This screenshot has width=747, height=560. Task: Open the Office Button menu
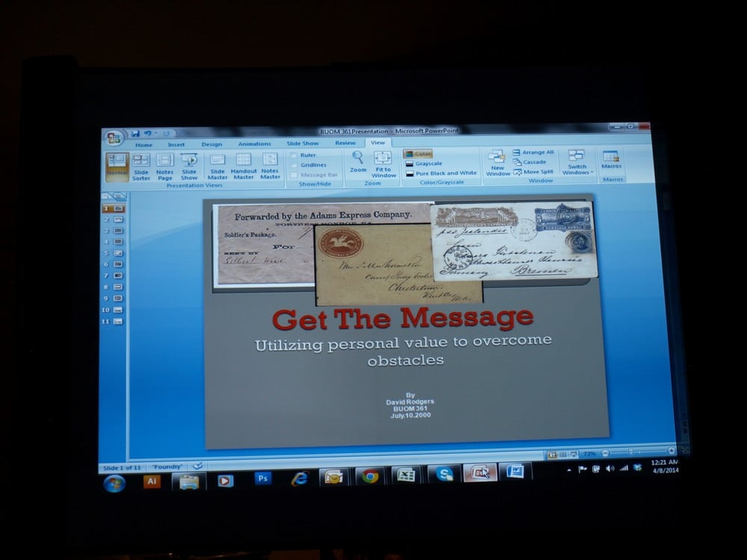114,138
